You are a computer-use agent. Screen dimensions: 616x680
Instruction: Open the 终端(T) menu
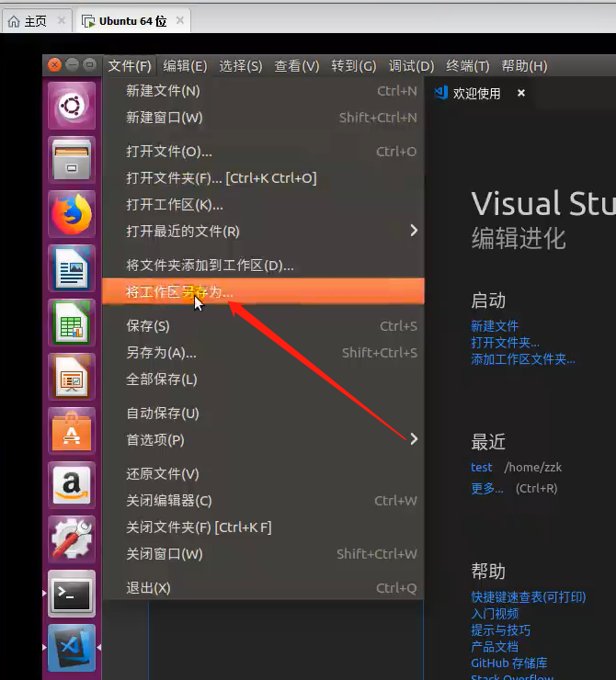coord(468,66)
